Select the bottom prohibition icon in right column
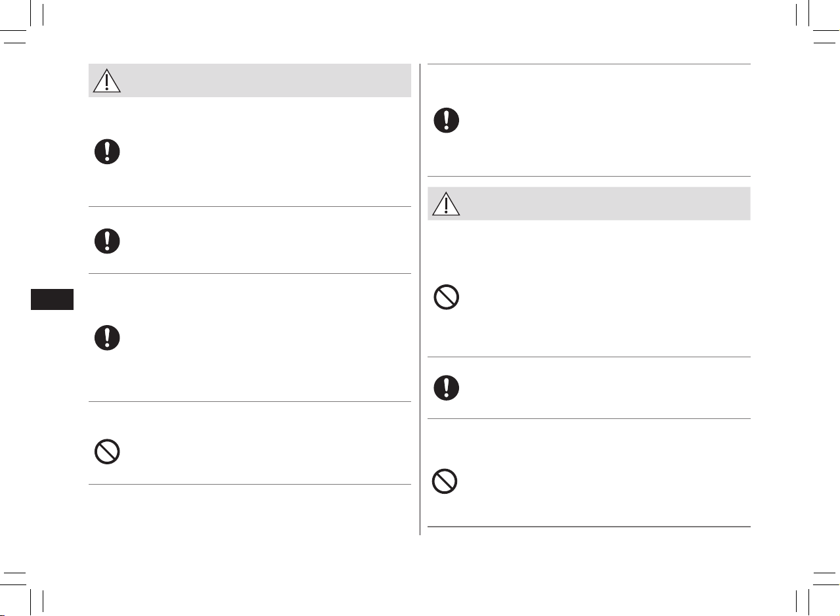This screenshot has width=840, height=616. coord(445,483)
